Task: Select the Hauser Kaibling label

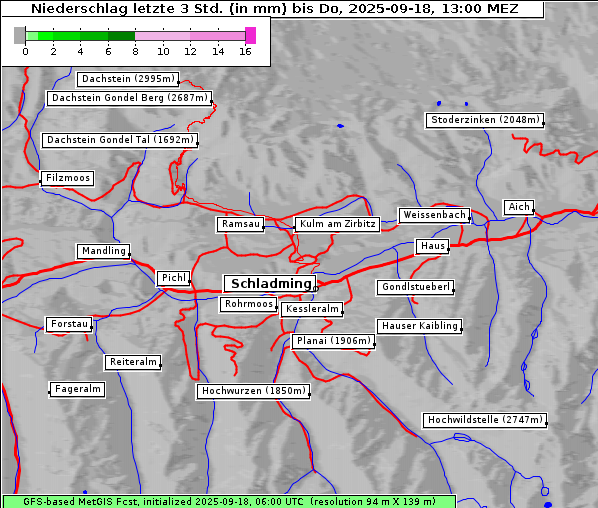Action: pos(420,326)
